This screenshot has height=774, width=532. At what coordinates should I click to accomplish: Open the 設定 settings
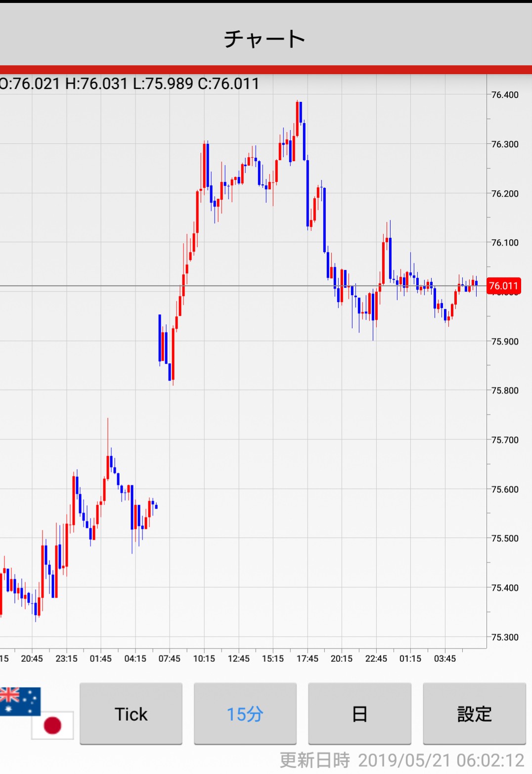click(x=474, y=714)
